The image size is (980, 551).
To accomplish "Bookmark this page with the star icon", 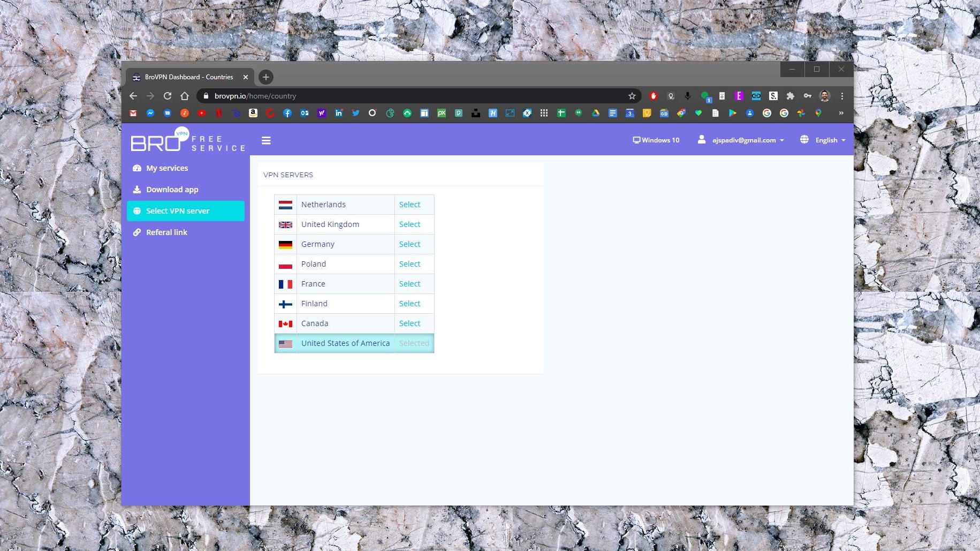I will click(632, 96).
